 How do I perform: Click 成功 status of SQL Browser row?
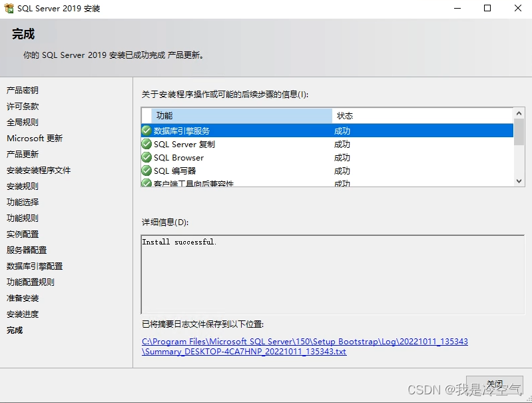(x=342, y=157)
